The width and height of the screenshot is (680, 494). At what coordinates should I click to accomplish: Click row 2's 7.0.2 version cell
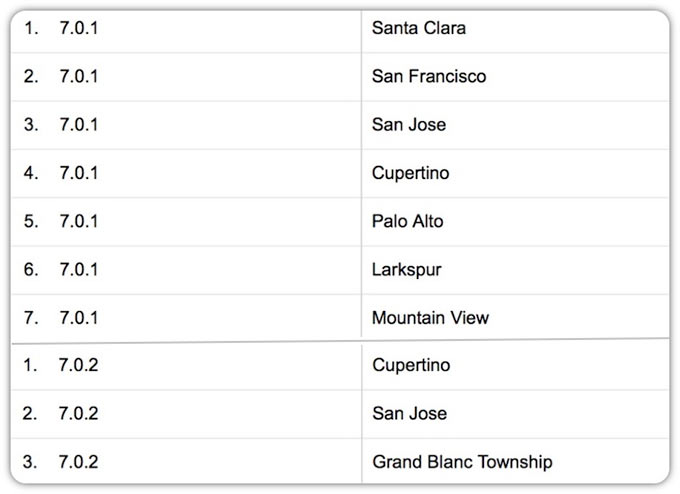coord(79,413)
